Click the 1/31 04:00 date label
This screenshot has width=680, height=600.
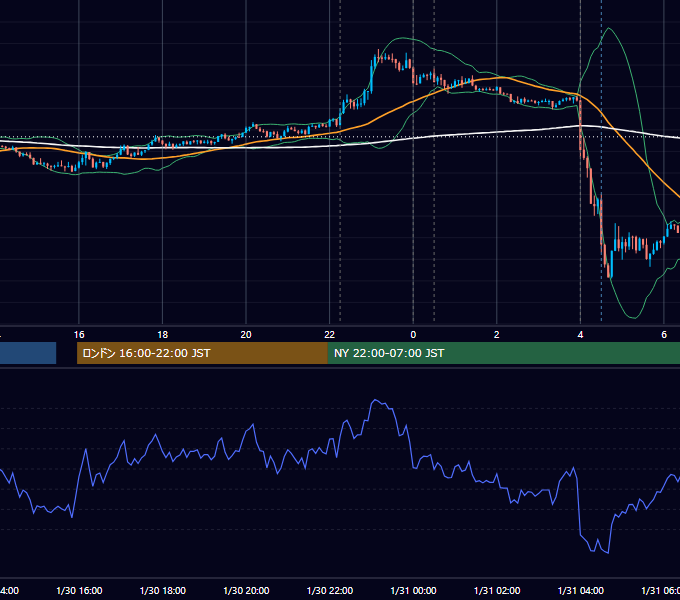click(581, 590)
